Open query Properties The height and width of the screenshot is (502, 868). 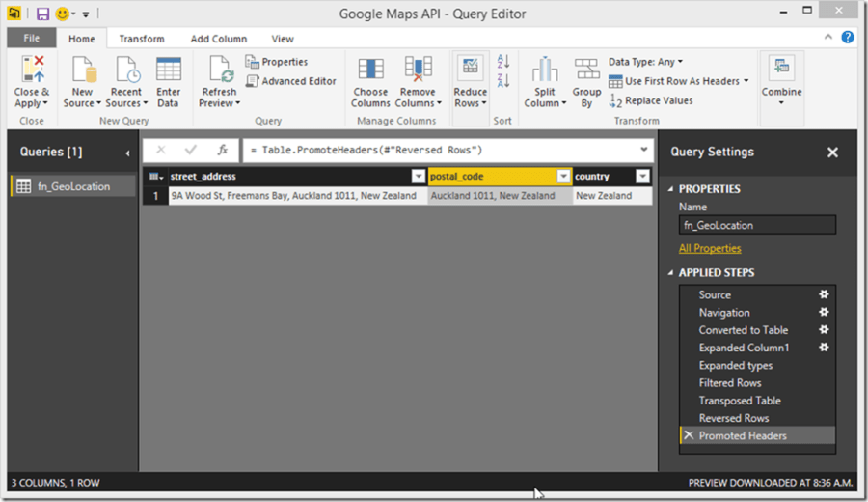coord(277,62)
